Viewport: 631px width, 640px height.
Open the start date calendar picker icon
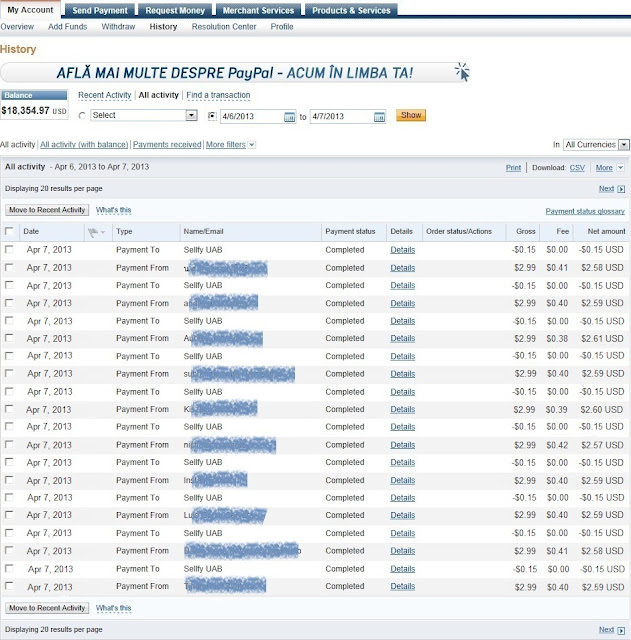[x=289, y=117]
